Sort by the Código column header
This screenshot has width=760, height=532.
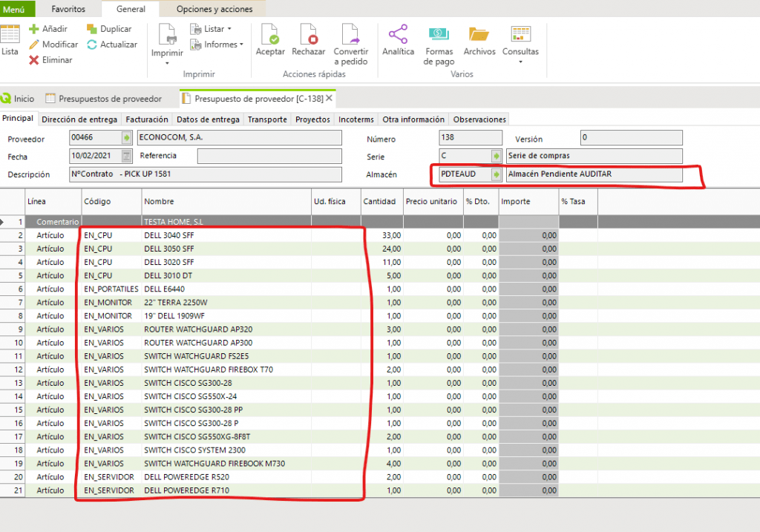pyautogui.click(x=111, y=202)
